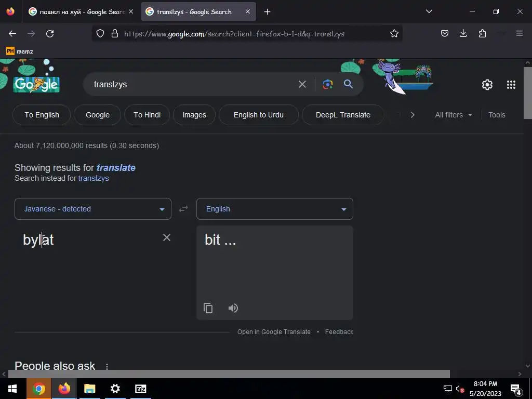Screen dimensions: 532x399
Task: Open the Pocket save icon
Action: click(445, 34)
